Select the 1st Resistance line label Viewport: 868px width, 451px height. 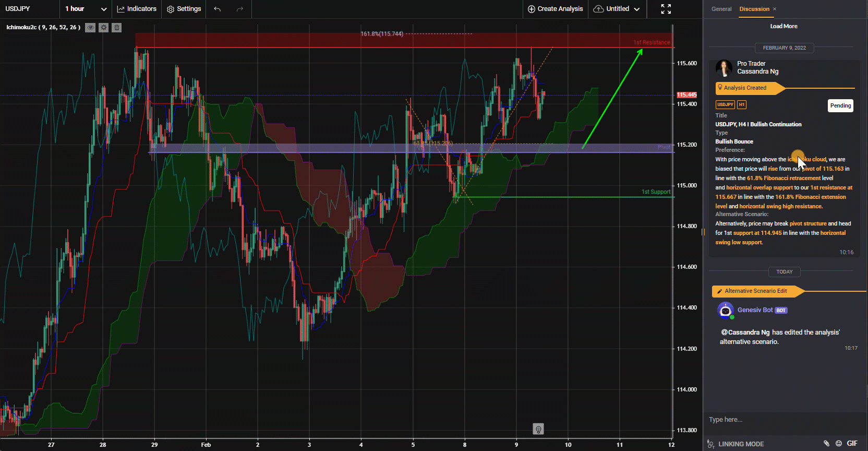652,42
